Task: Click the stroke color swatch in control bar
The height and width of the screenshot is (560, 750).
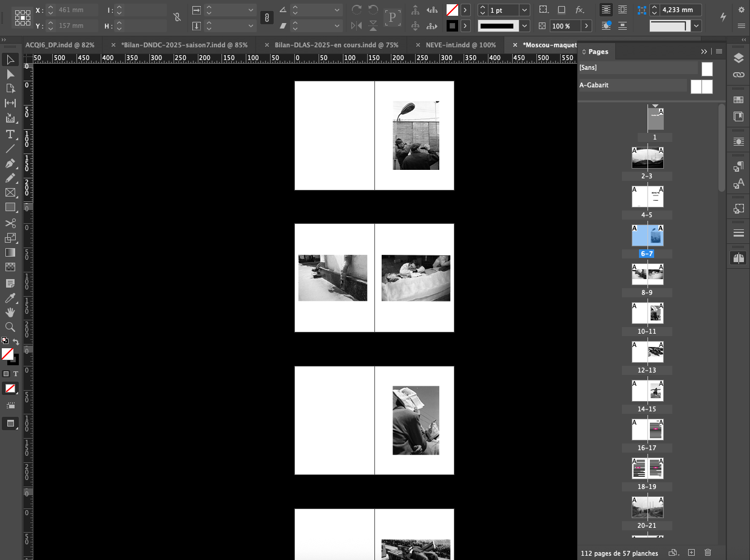Action: 452,25
